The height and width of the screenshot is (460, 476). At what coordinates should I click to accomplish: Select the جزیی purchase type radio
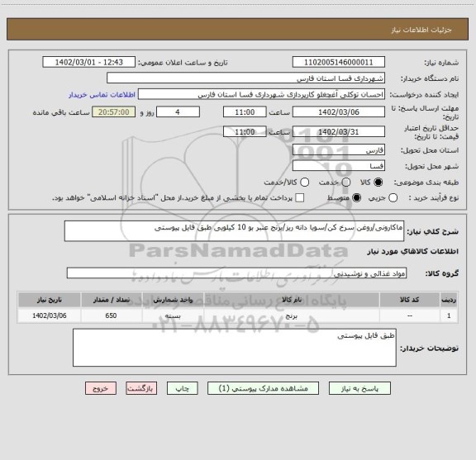click(x=393, y=198)
